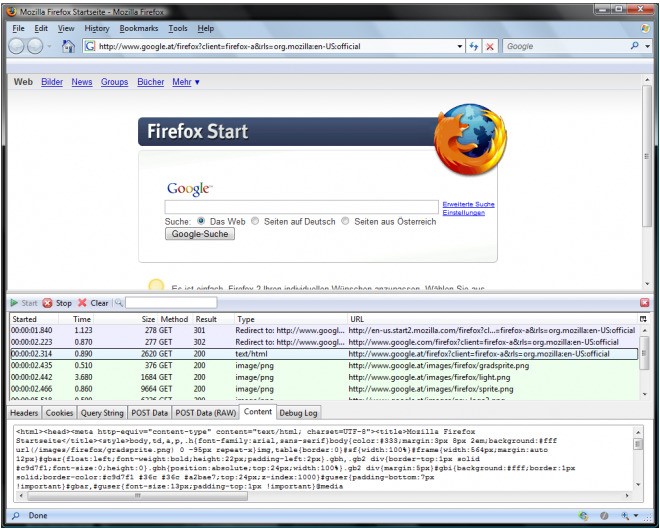Click into the Google search text field
The image size is (660, 529).
[x=301, y=207]
